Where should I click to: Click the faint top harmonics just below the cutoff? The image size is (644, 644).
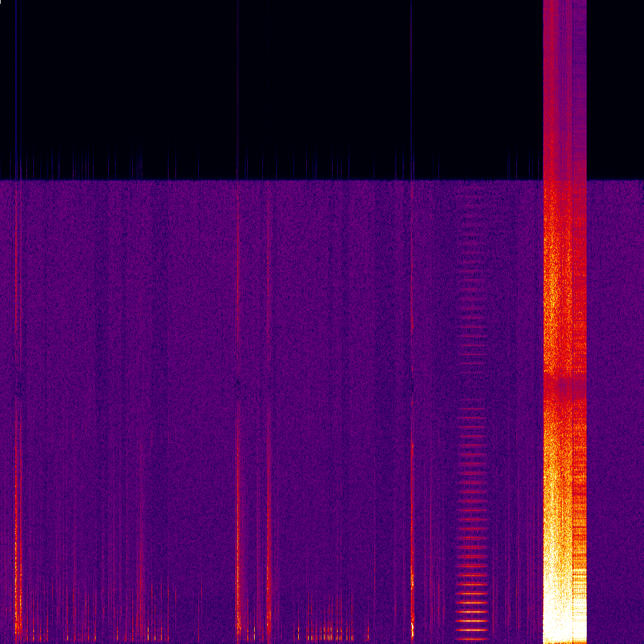tap(472, 195)
